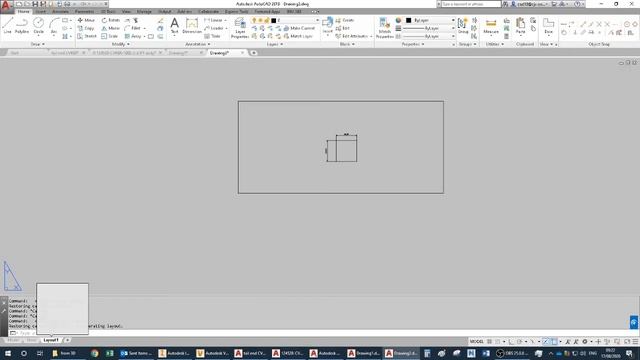Expand the Layers panel
Screen dimensions: 640x360
pos(275,44)
